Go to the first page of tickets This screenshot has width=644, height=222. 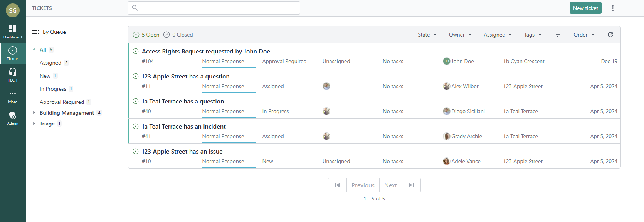point(337,185)
